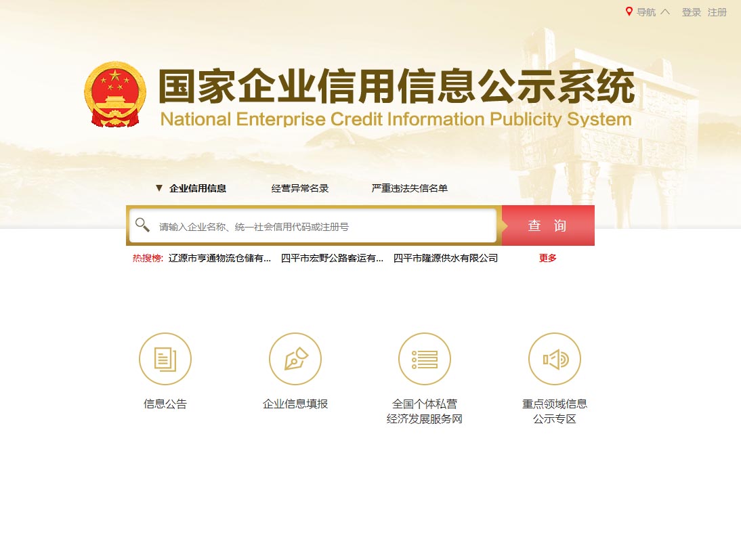741x560 pixels.
Task: Open hot search 辽源市亨通物流仓储有...
Action: click(x=219, y=258)
